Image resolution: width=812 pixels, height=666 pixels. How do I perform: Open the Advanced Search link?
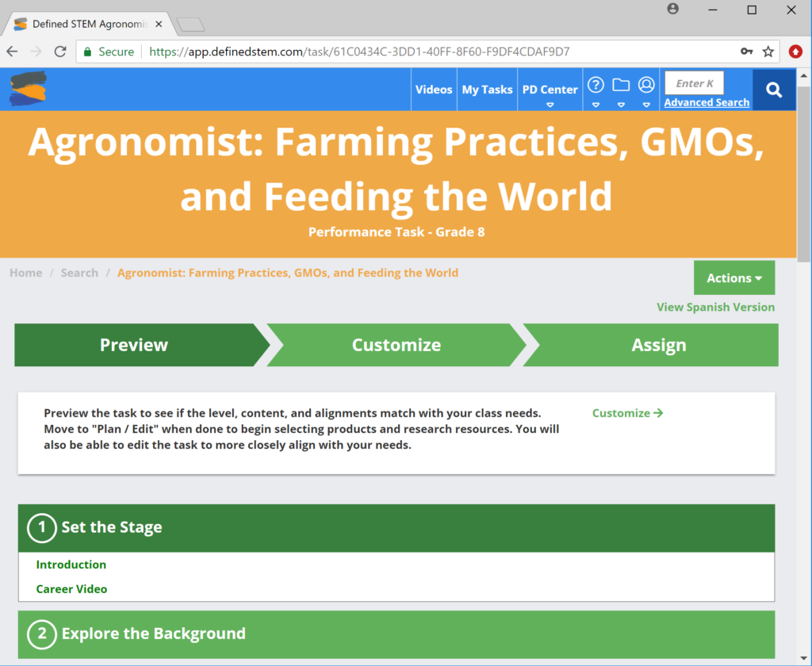coord(707,102)
